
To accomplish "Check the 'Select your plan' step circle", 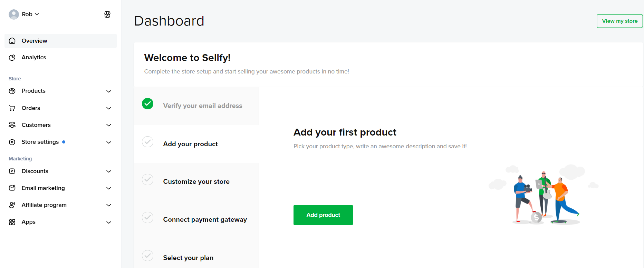I will [x=147, y=256].
